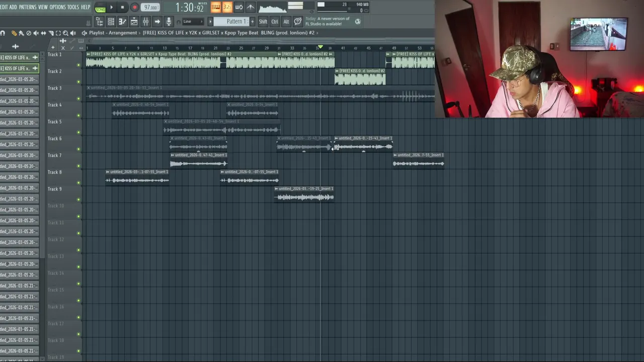
Task: Open menu of Track 2 [FREE] KISS clip
Action: point(338,71)
